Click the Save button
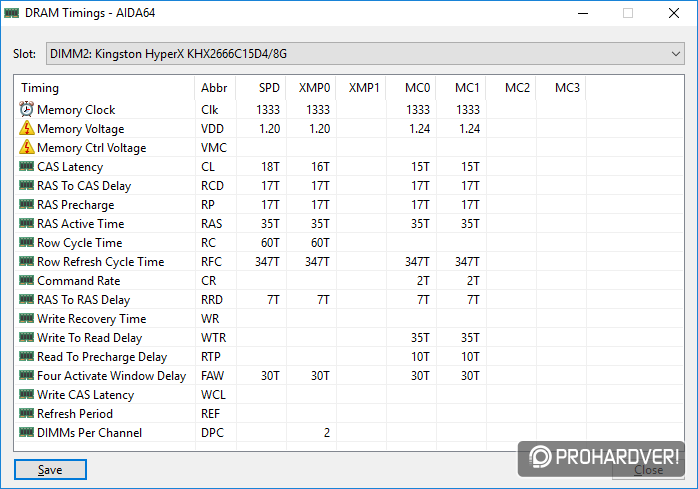This screenshot has height=489, width=698. click(x=50, y=470)
